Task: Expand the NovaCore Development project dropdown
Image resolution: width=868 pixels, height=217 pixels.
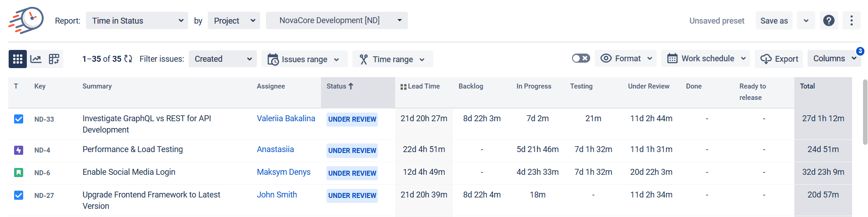Action: click(x=336, y=20)
